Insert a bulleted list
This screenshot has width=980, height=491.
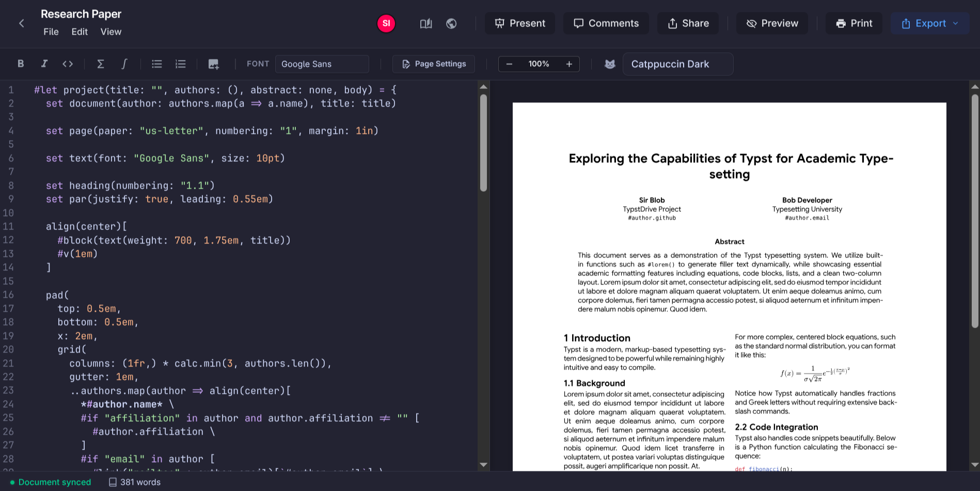pos(157,64)
